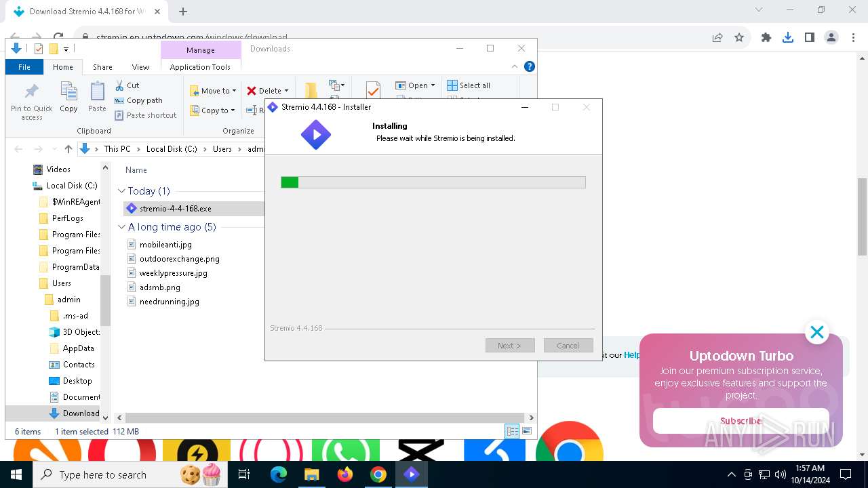Screen dimensions: 868x488
Task: Click Paste shortcut in the ribbon
Action: point(145,115)
